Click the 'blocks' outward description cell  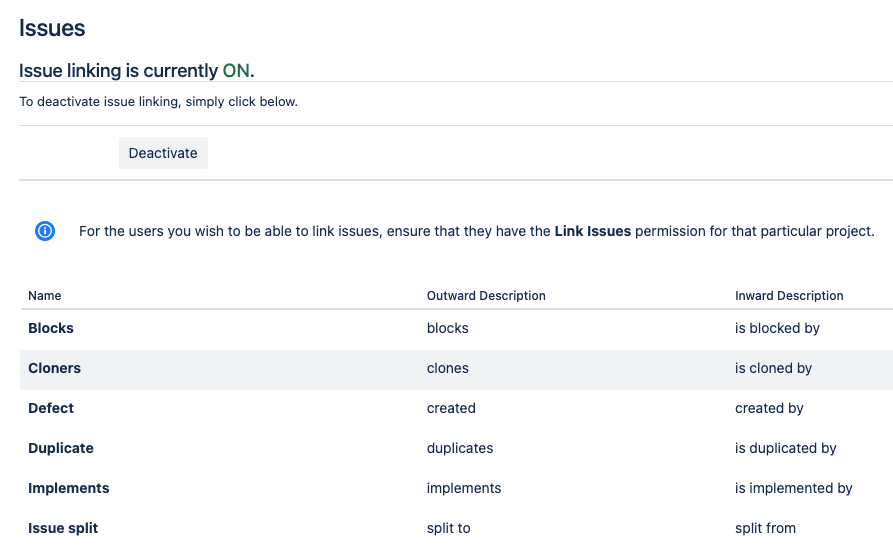click(x=447, y=328)
